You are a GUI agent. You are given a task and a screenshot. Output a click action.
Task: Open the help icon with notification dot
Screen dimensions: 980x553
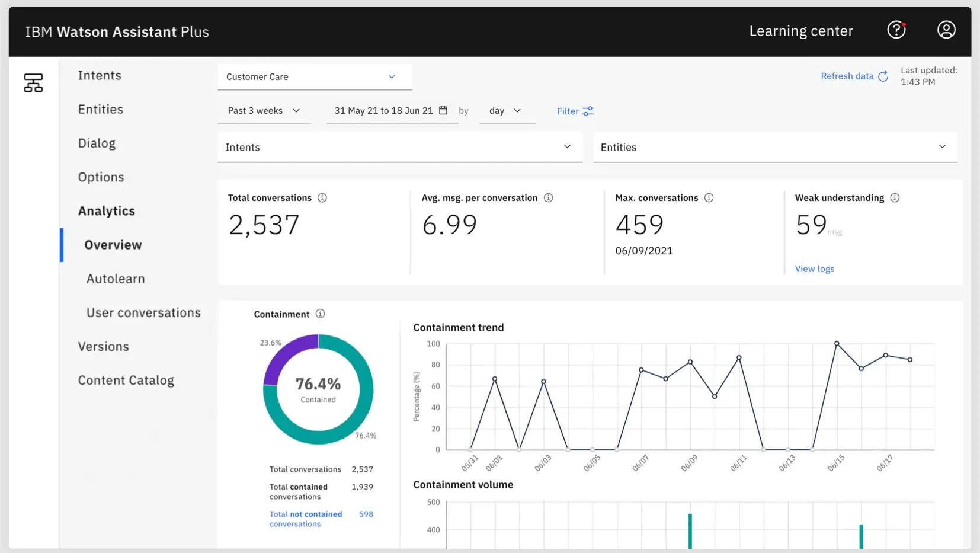pos(896,30)
